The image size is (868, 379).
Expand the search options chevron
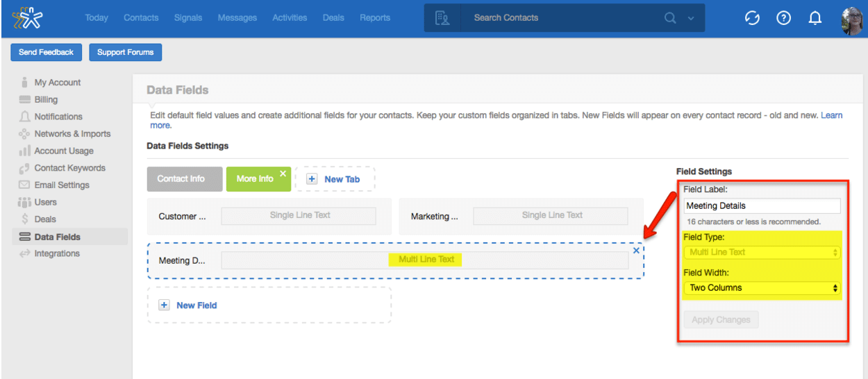coord(691,19)
